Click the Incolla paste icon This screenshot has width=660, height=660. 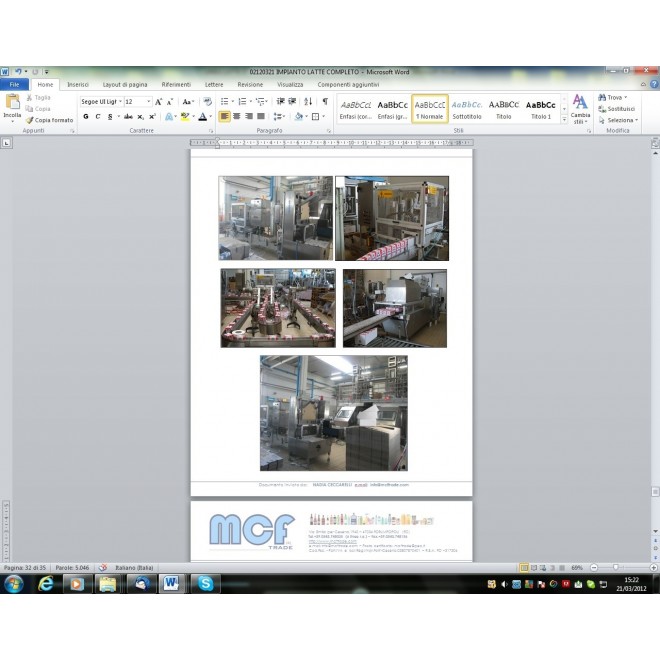tap(12, 104)
